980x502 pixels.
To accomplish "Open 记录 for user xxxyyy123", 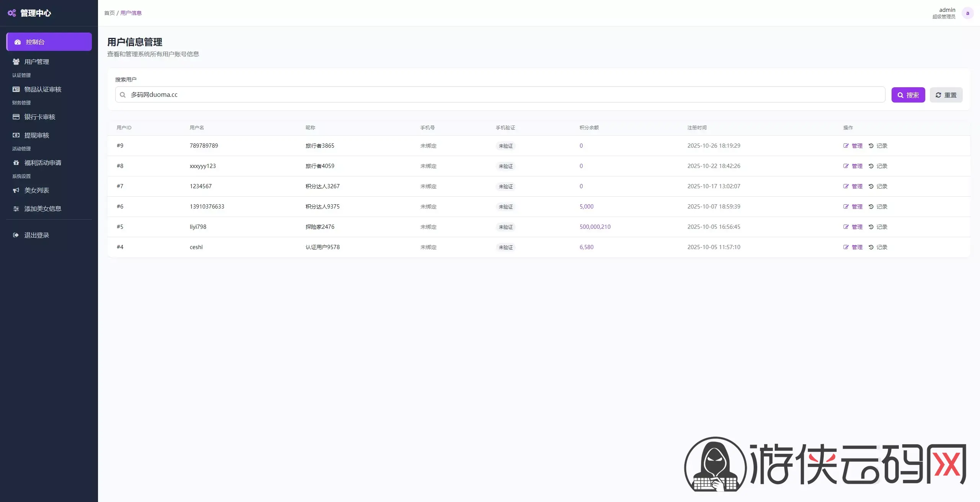I will tap(882, 166).
